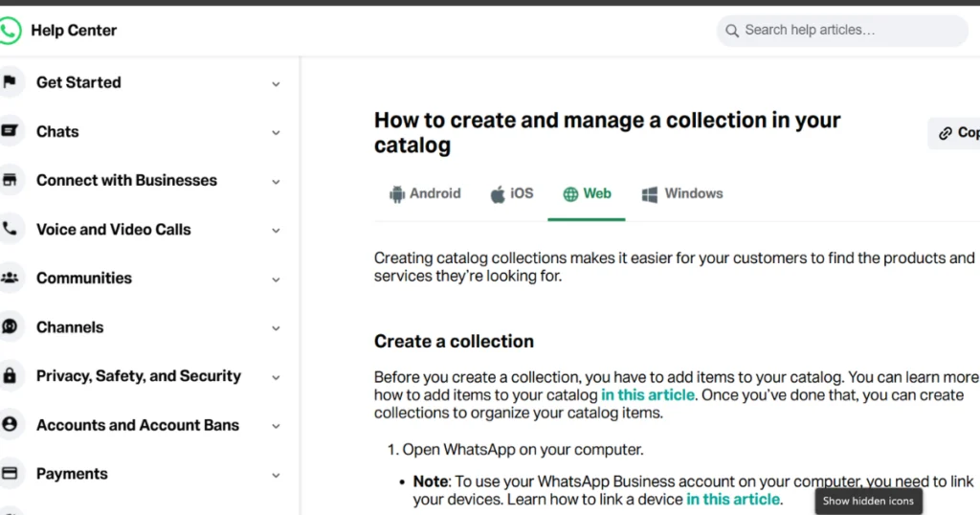Viewport: 980px width, 515px height.
Task: Click the article title about catalog collection
Action: (607, 132)
